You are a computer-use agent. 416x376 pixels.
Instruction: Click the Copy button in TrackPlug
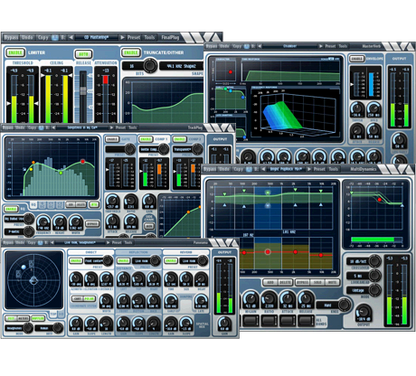[x=32, y=127]
